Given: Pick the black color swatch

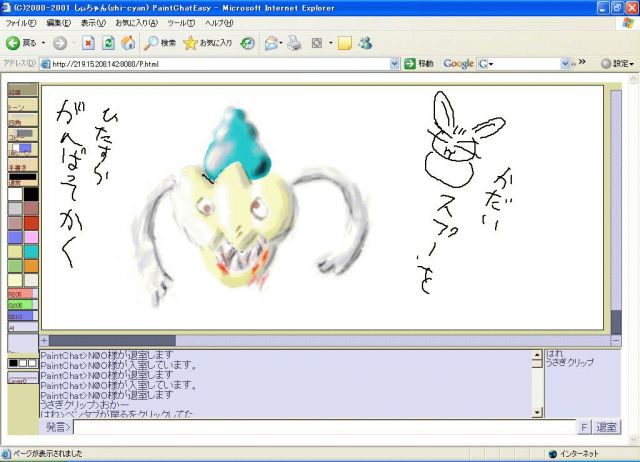Looking at the screenshot, I should [x=31, y=194].
